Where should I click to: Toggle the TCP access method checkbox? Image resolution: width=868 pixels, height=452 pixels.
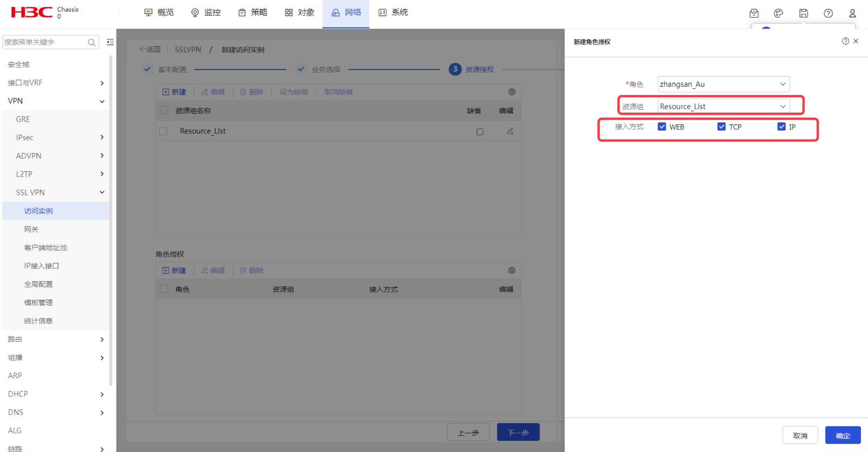[721, 127]
